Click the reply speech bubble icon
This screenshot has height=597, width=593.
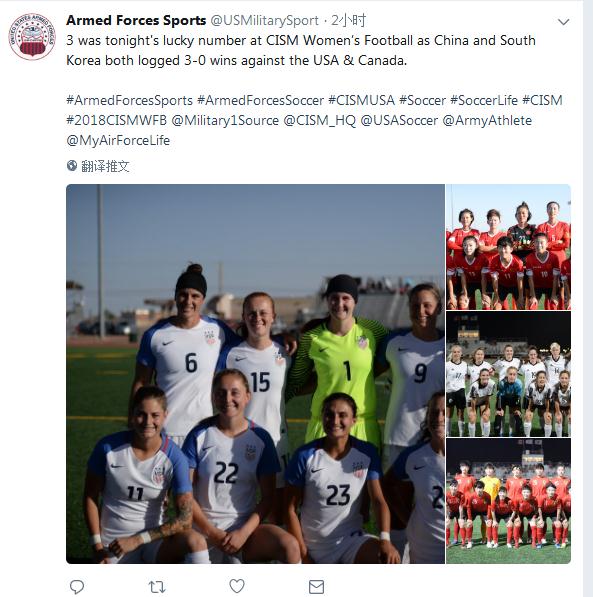click(77, 586)
